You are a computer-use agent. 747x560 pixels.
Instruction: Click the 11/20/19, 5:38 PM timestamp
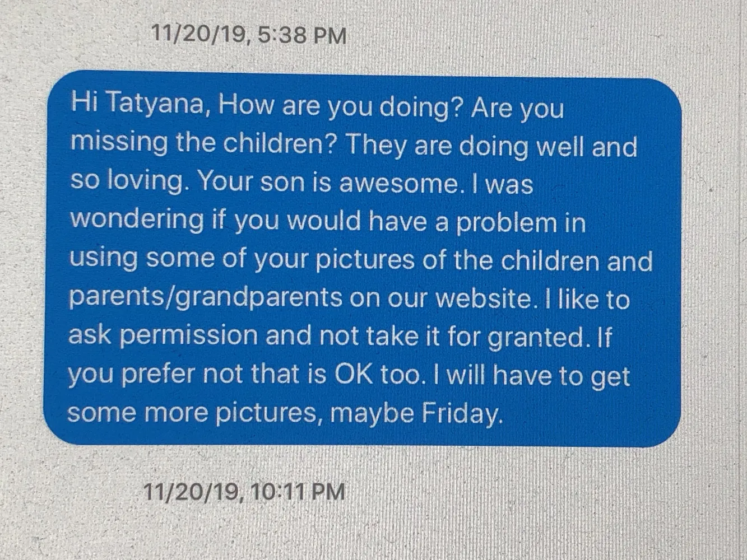(x=249, y=35)
